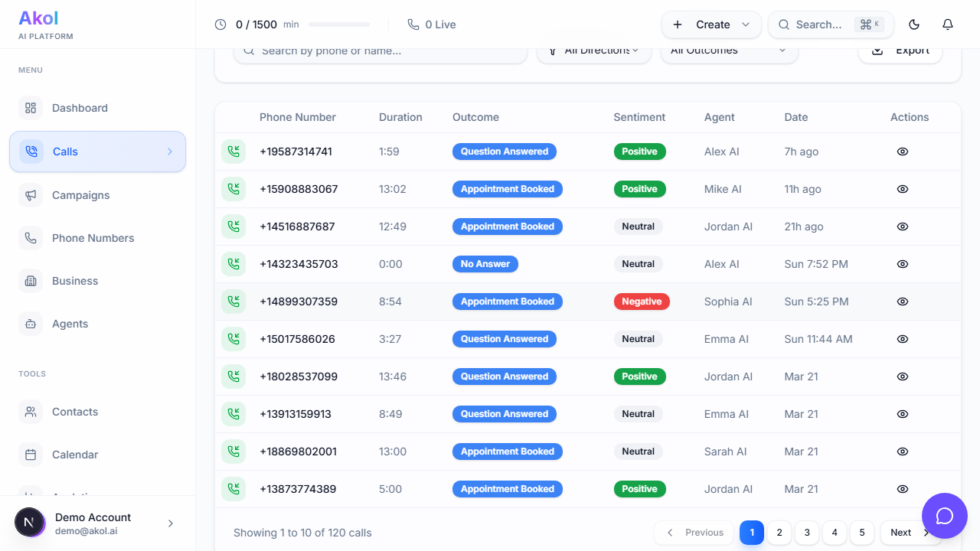Click the Export button
This screenshot has height=551, width=980.
point(900,49)
